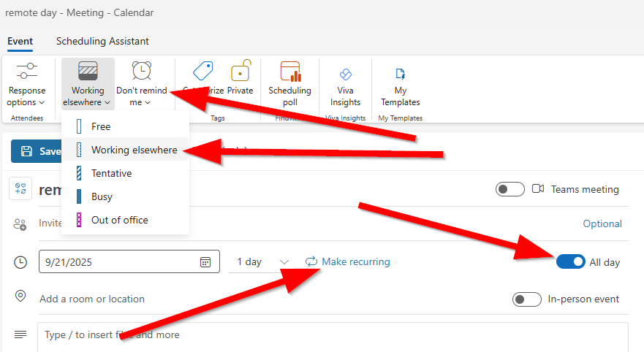Click the emoji icon beside the title

pyautogui.click(x=20, y=189)
